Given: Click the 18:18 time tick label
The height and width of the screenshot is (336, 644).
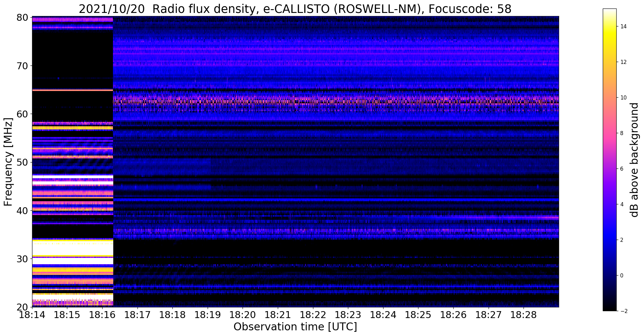Looking at the screenshot, I should point(172,314).
